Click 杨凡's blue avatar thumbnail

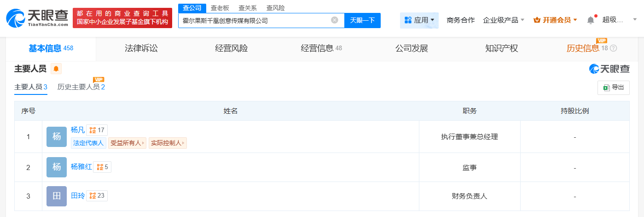click(x=57, y=137)
